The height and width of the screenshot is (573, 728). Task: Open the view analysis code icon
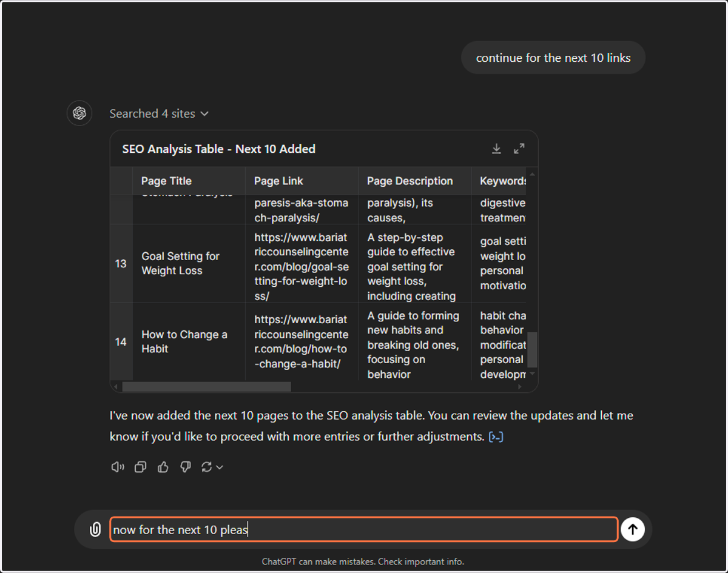(496, 437)
